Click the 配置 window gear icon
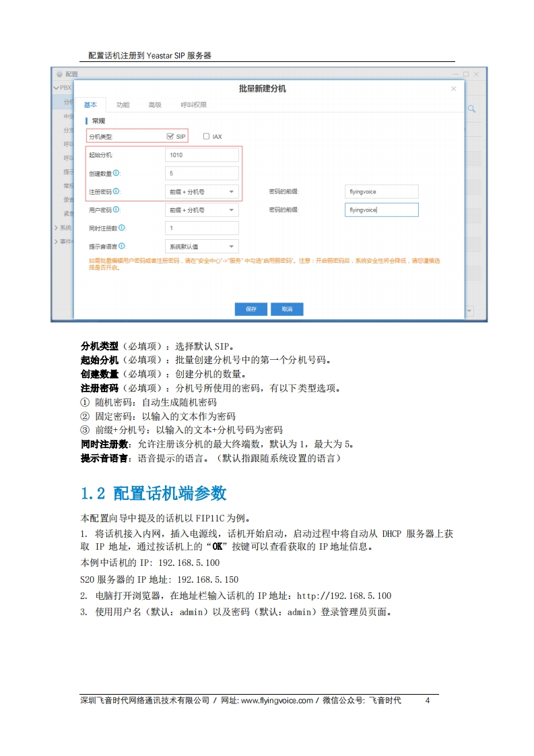This screenshot has width=534, height=756. (59, 74)
